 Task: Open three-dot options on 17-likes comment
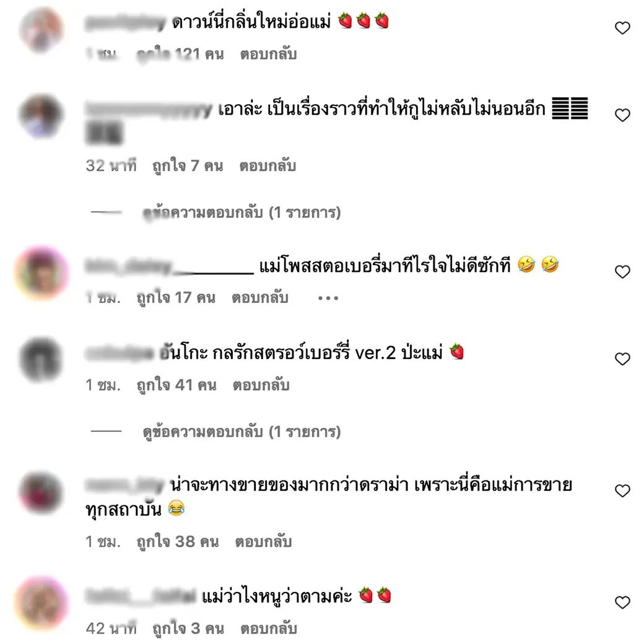point(328,298)
